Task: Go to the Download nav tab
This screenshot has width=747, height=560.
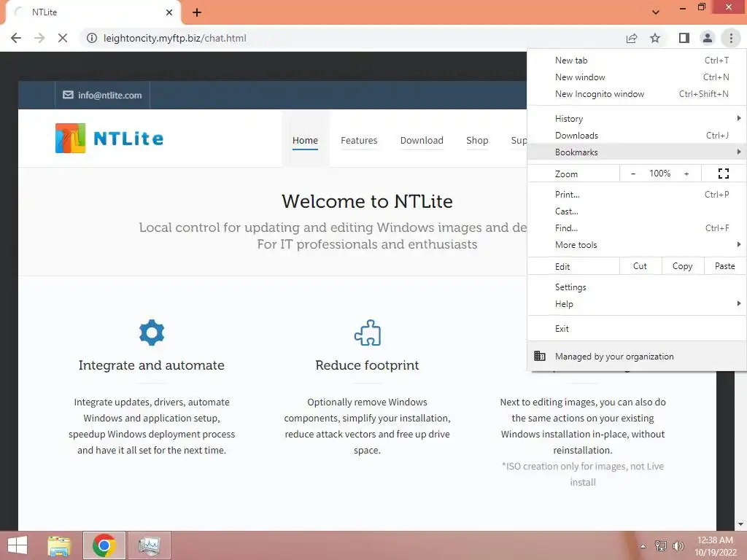Action: [x=422, y=141]
